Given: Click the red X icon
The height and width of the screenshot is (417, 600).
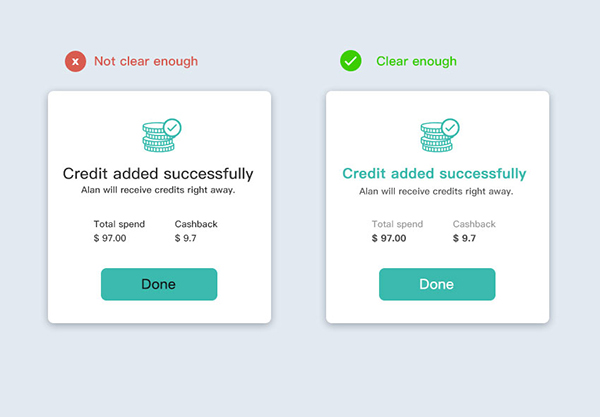Looking at the screenshot, I should click(x=75, y=62).
